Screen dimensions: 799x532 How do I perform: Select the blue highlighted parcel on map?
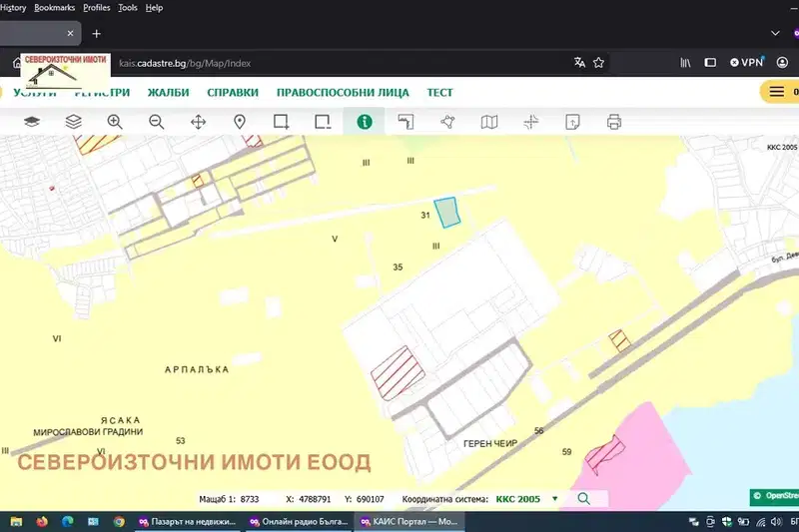(447, 213)
